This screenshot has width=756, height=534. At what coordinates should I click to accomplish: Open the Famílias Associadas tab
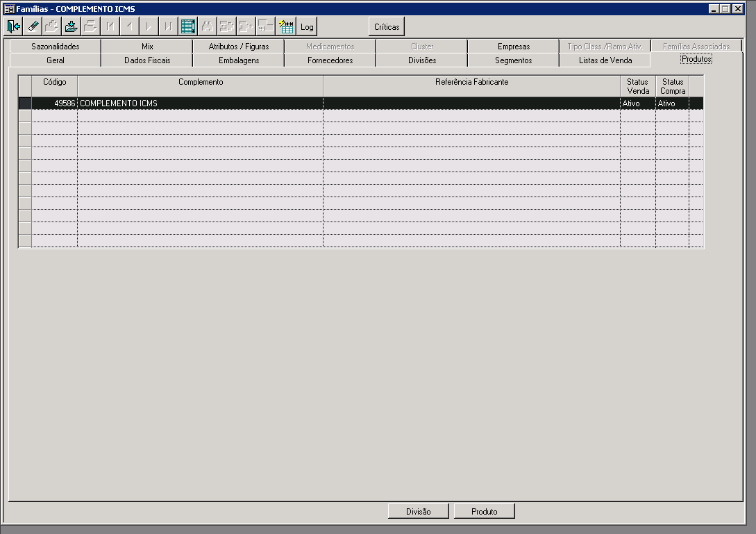click(x=696, y=47)
